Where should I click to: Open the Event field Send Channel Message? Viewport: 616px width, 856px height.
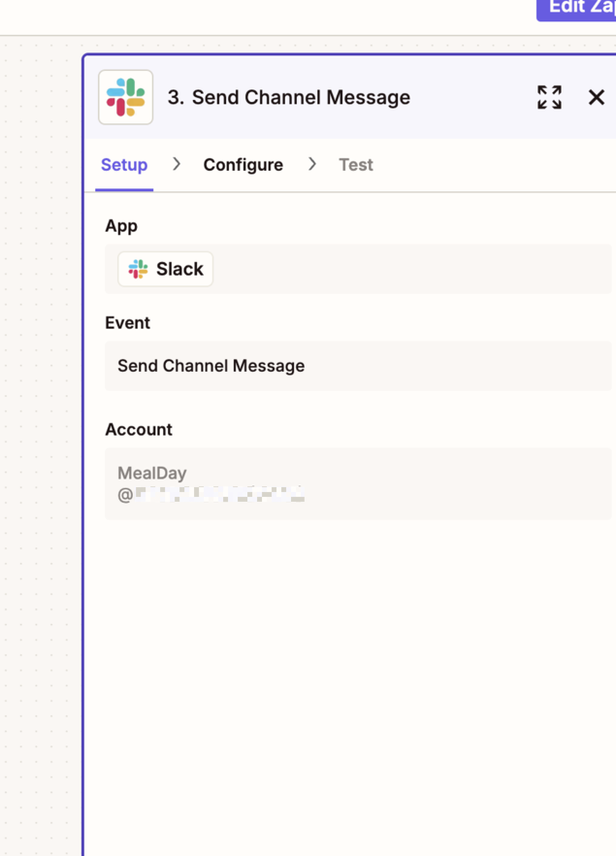click(359, 366)
